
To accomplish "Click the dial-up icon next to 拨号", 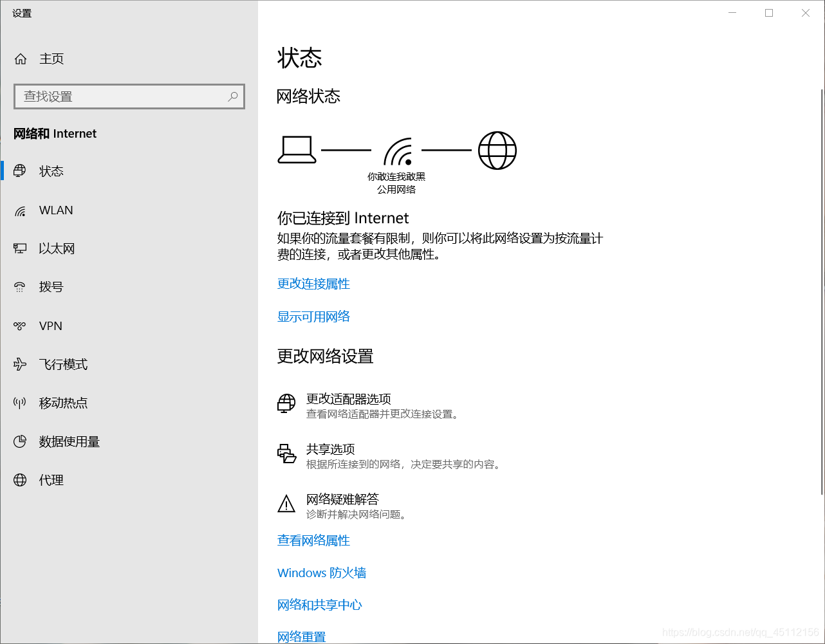I will point(20,287).
